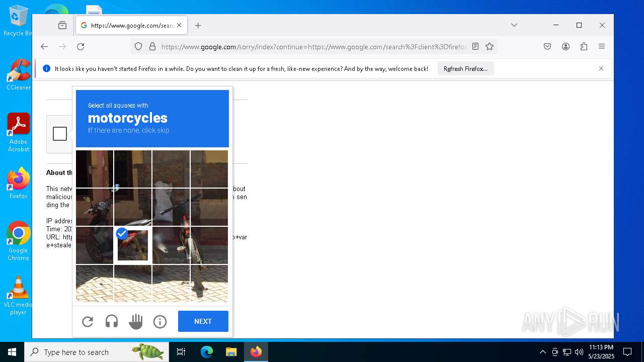Save page to Pocket
This screenshot has width=644, height=362.
(x=547, y=47)
